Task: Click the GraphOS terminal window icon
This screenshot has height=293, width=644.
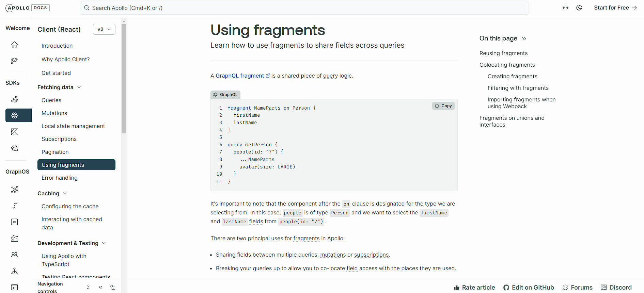Action: [x=14, y=288]
